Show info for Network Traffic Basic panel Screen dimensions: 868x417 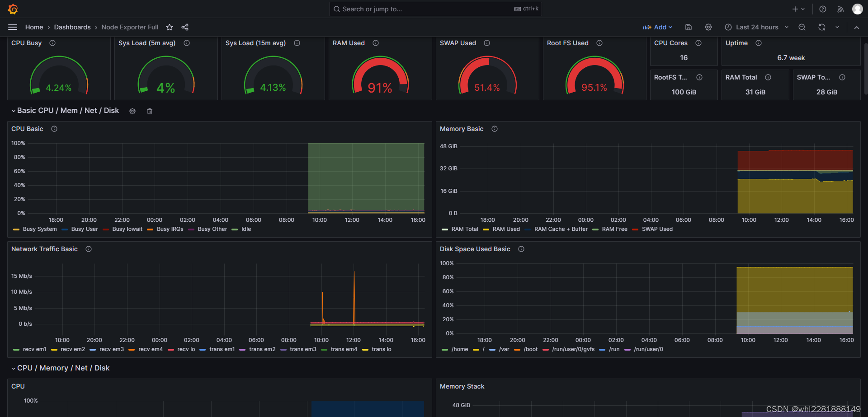[x=89, y=249]
